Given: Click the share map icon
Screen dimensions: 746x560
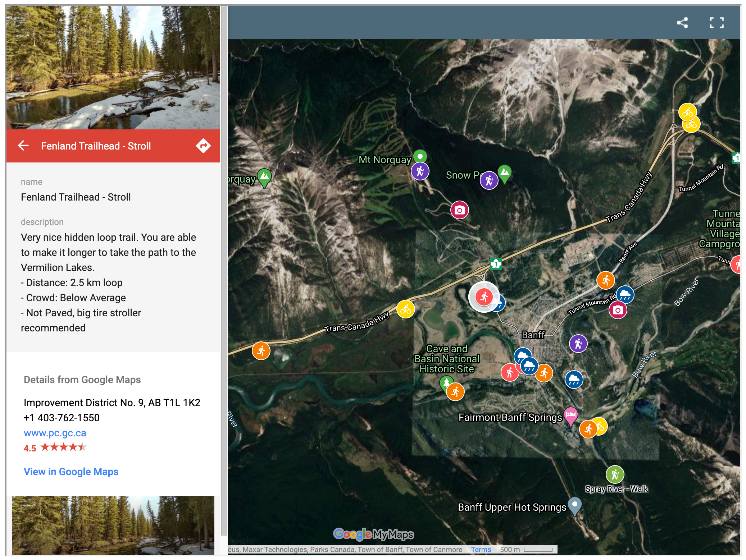Looking at the screenshot, I should [x=682, y=23].
